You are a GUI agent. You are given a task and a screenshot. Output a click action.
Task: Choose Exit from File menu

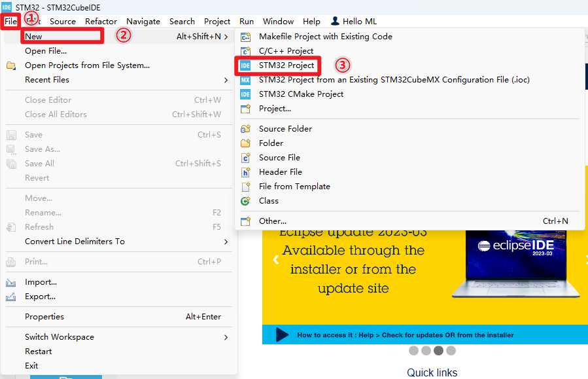click(120, 365)
